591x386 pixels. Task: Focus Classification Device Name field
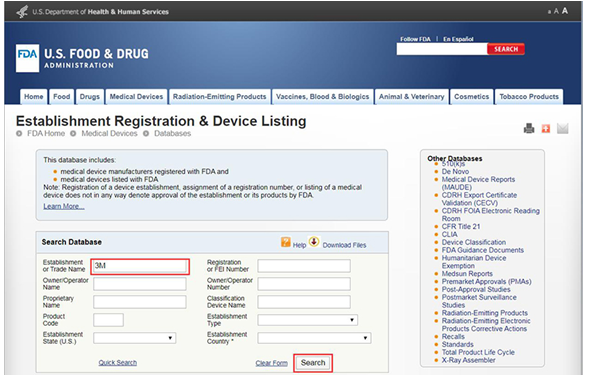(304, 302)
